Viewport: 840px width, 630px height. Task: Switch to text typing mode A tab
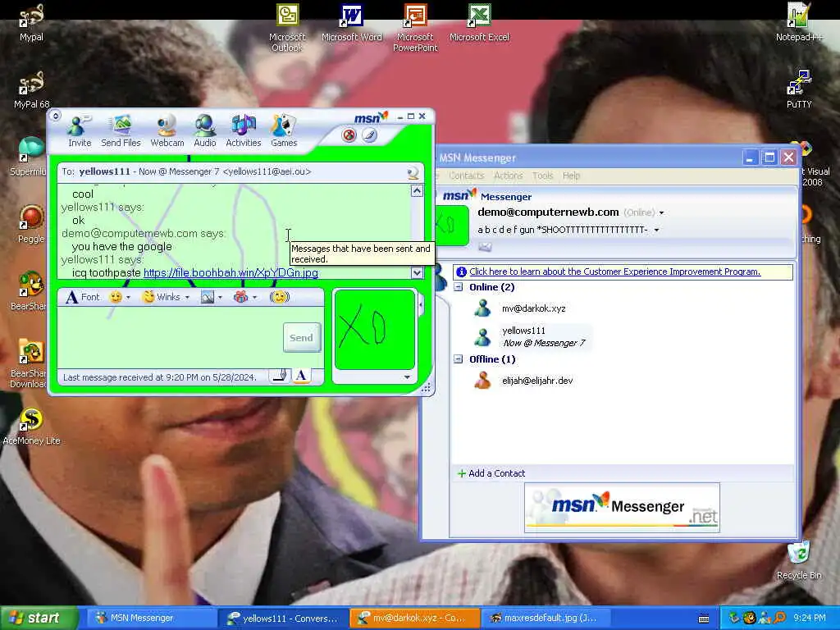click(x=301, y=376)
